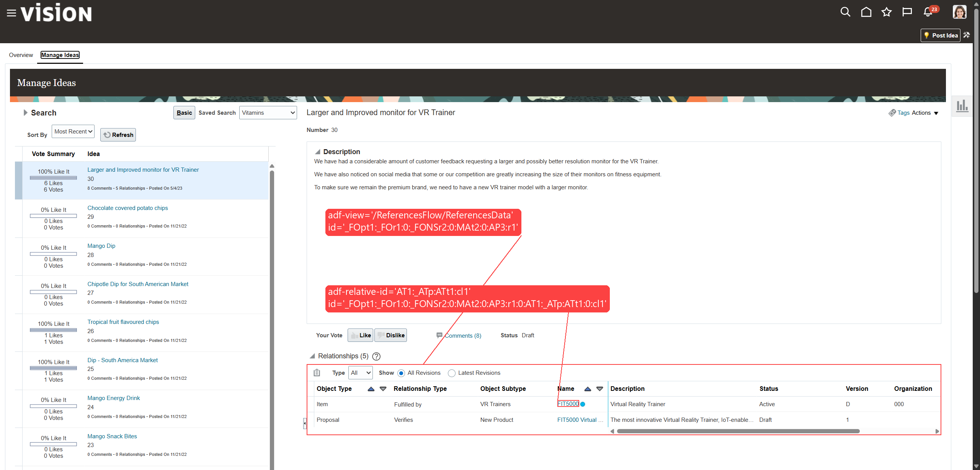The image size is (980, 470).
Task: Vote Like on the idea
Action: (x=360, y=335)
